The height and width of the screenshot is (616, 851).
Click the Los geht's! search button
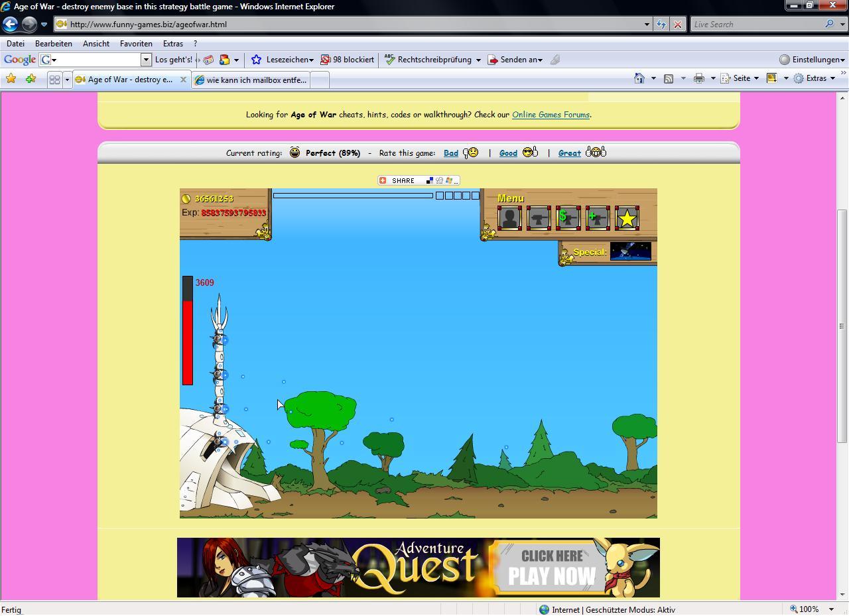point(173,60)
